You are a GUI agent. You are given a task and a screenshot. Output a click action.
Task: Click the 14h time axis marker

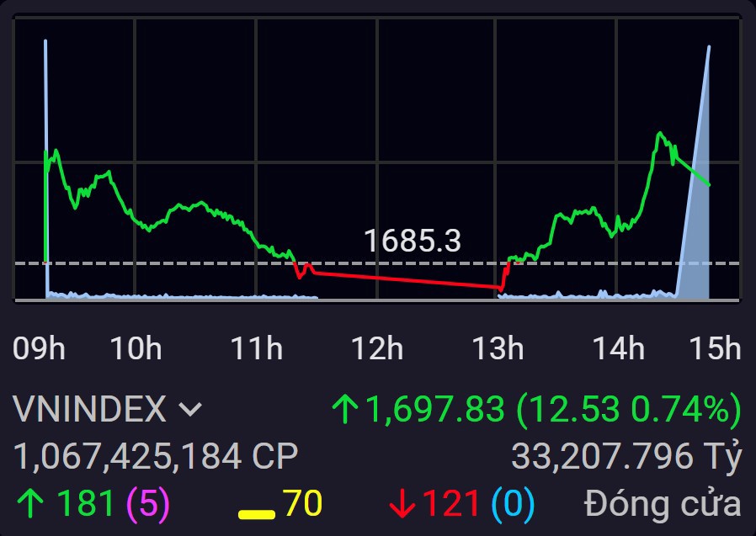point(619,348)
